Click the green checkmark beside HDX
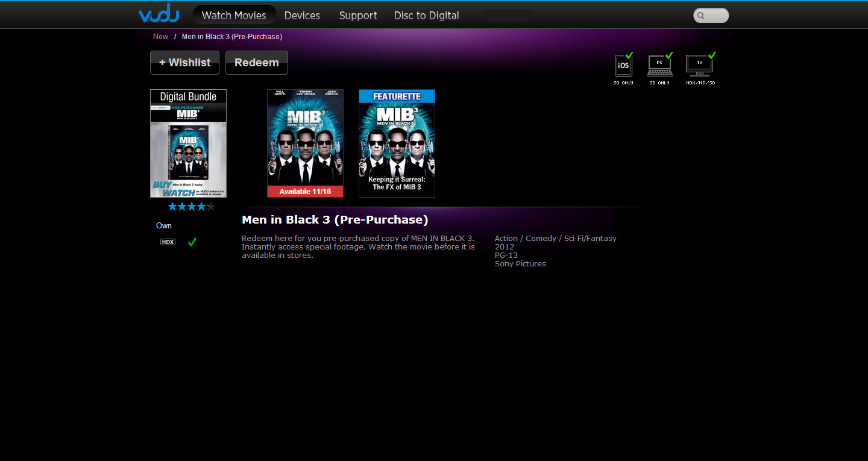This screenshot has width=868, height=461. [192, 242]
